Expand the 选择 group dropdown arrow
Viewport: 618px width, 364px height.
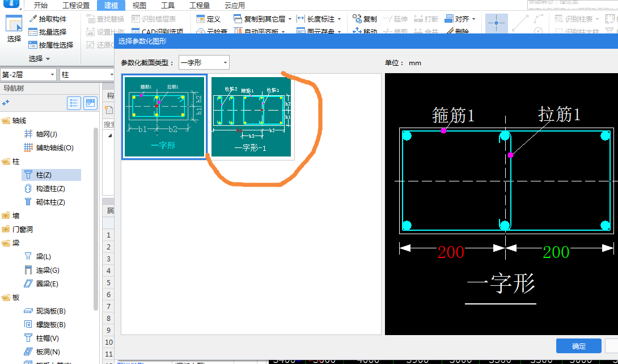48,59
